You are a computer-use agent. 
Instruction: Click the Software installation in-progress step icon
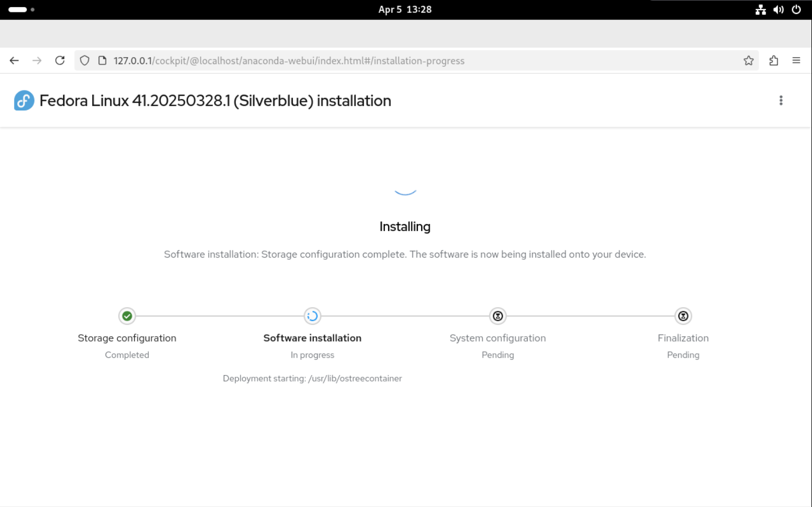tap(313, 316)
